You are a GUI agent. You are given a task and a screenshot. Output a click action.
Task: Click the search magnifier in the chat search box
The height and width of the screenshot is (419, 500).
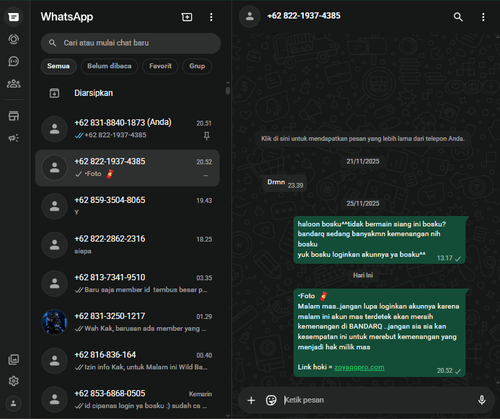52,43
